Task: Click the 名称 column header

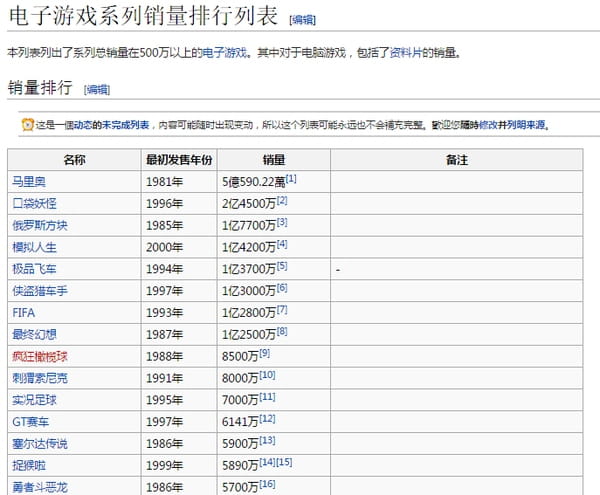Action: point(74,160)
